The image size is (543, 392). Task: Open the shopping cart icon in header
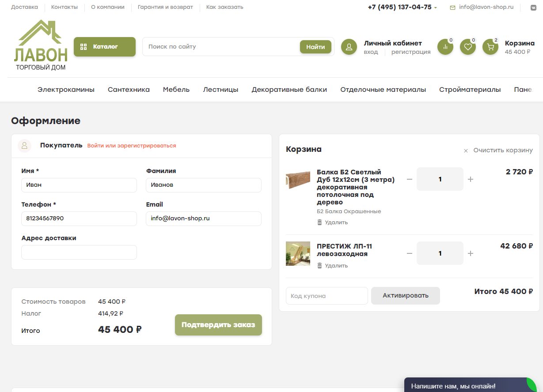click(x=490, y=47)
